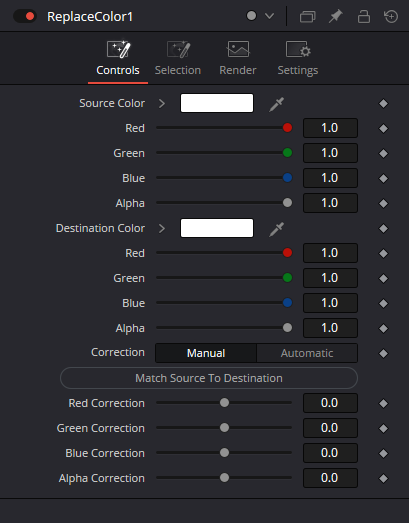Set Correction mode to Automatic
Image resolution: width=409 pixels, height=523 pixels.
[x=307, y=353]
